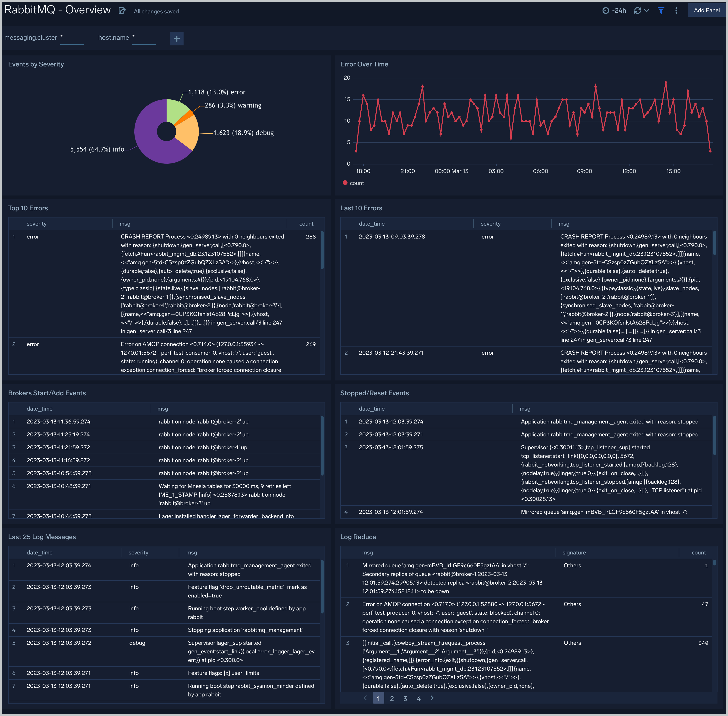
Task: Click 'Feature flags: [x] user_limits' message
Action: (223, 673)
